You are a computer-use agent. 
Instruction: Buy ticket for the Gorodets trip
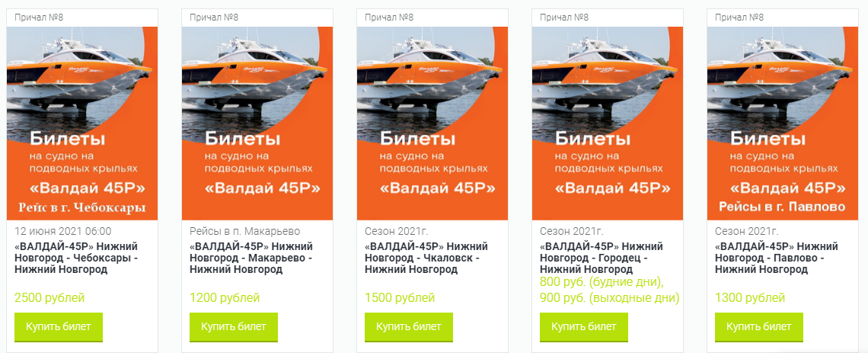click(x=584, y=327)
